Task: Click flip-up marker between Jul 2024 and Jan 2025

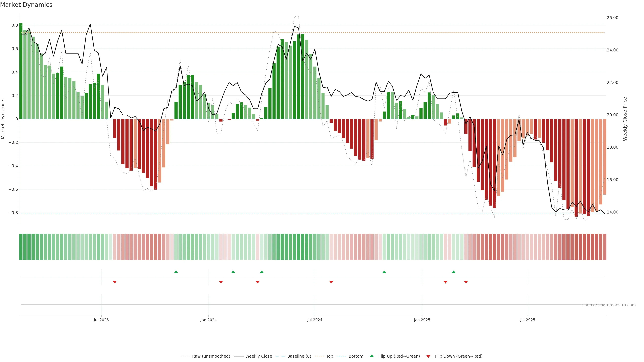Action: point(384,272)
